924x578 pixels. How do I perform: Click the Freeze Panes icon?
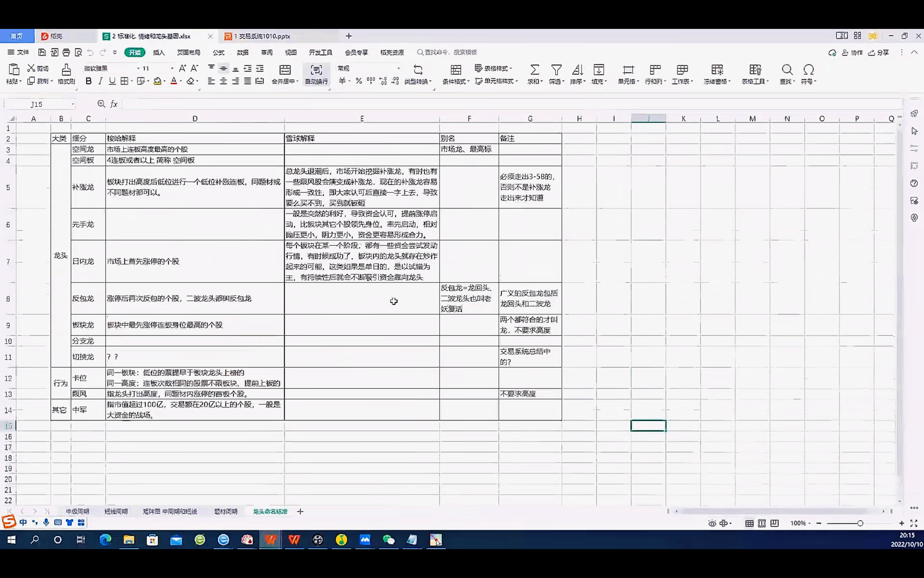[x=717, y=70]
